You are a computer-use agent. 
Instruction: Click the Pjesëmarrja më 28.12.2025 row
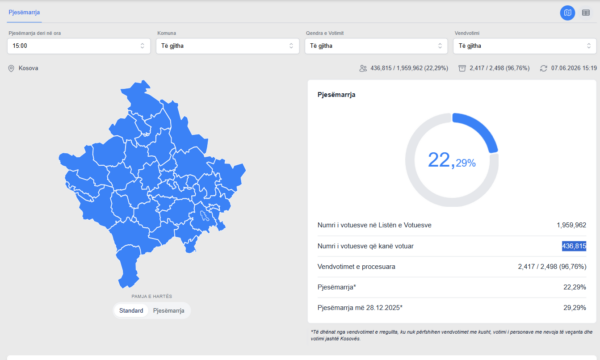pos(452,308)
